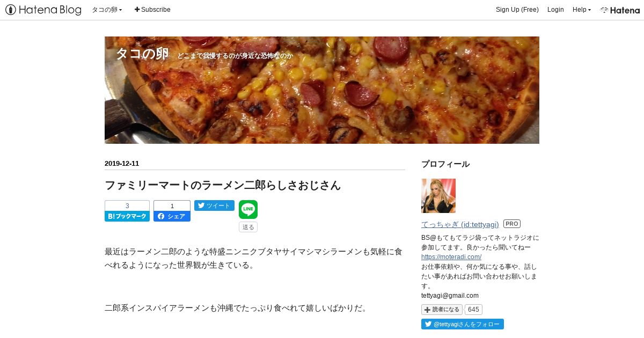
Task: Go to the Login page
Action: [x=555, y=10]
